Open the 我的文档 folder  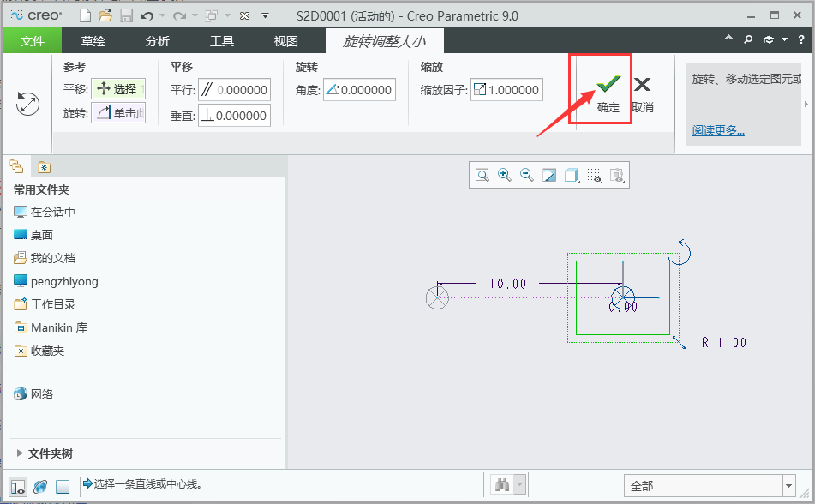pyautogui.click(x=45, y=258)
